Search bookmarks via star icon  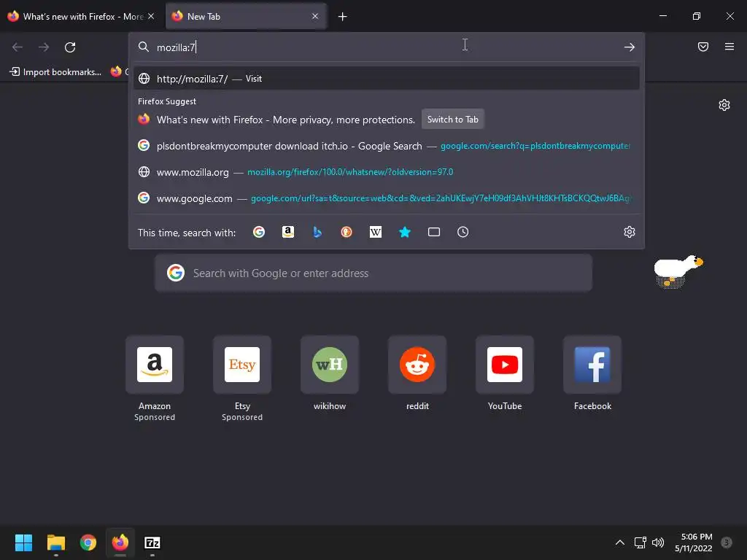coord(404,232)
